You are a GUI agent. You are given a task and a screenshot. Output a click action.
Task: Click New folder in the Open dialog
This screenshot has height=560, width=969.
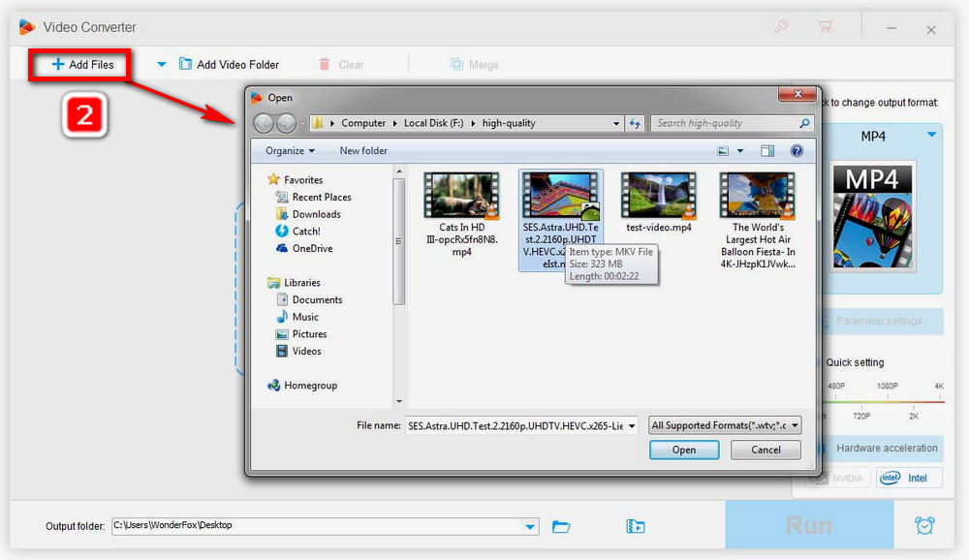pyautogui.click(x=363, y=150)
